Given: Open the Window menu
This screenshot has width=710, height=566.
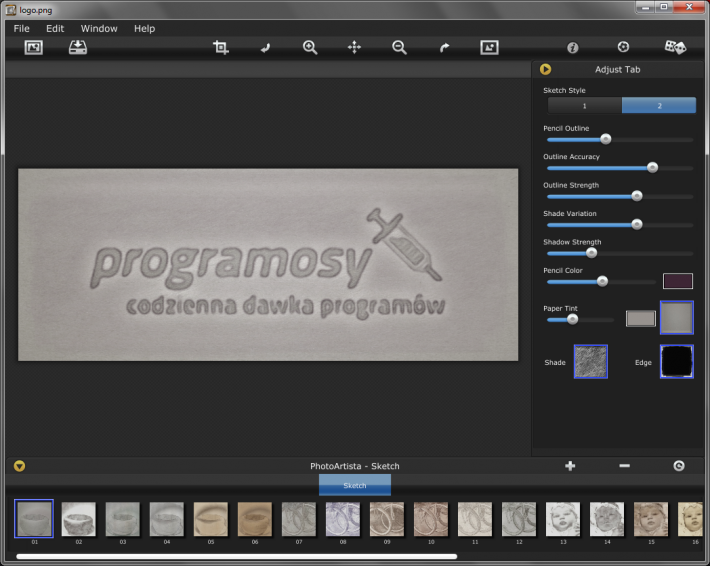Looking at the screenshot, I should point(99,29).
